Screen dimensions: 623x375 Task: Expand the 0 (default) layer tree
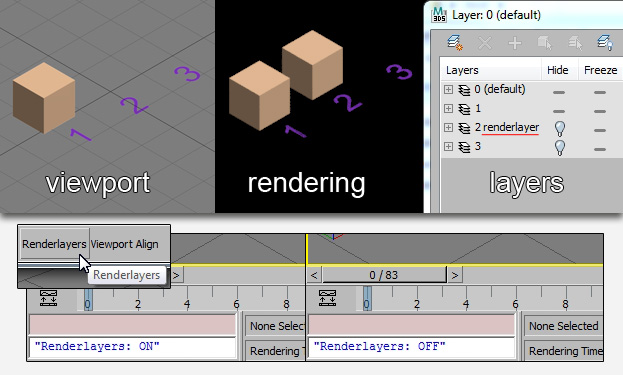(x=448, y=89)
